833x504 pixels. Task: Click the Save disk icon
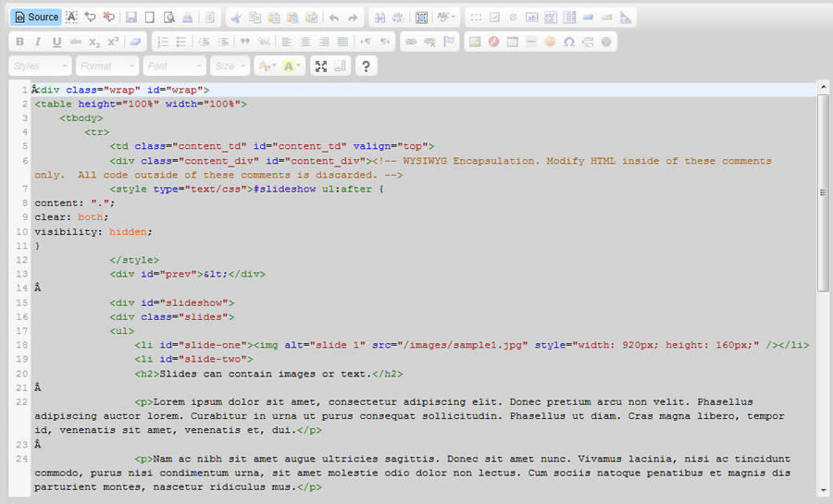point(131,18)
